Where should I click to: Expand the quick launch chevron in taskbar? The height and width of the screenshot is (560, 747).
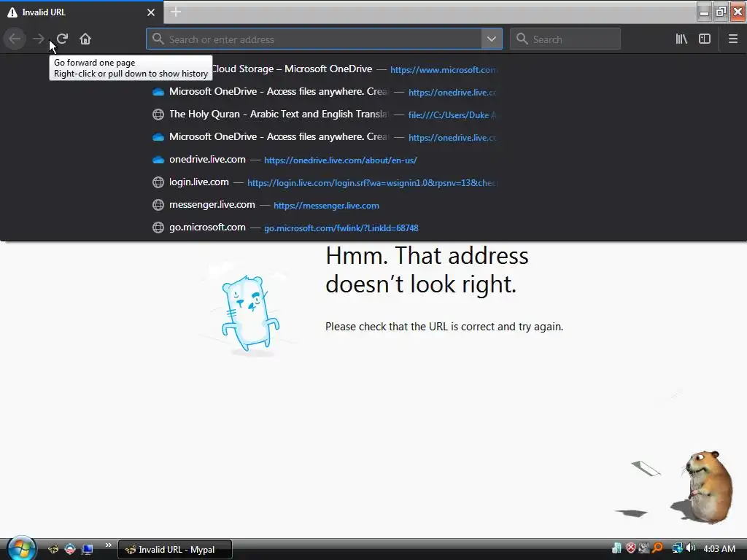109,545
